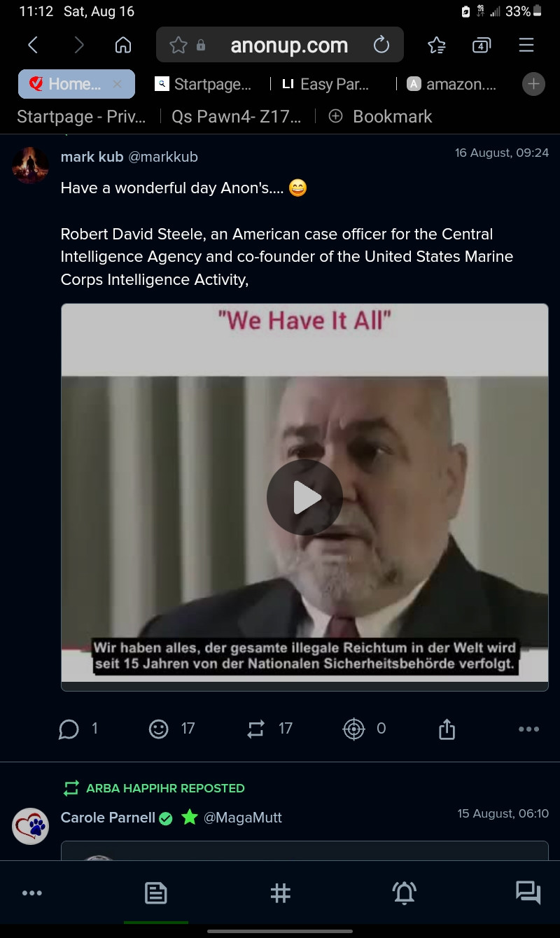This screenshot has height=938, width=560.
Task: Open the comment reply icon
Action: (x=69, y=729)
